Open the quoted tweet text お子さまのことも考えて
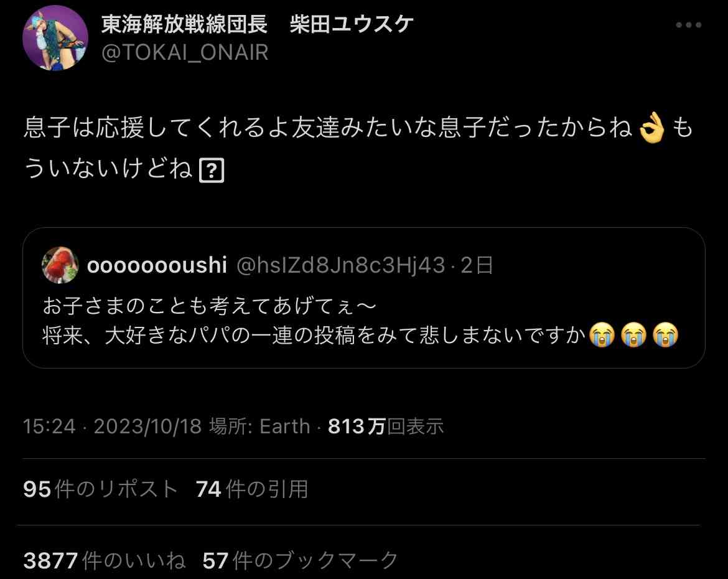The image size is (728, 579). (x=209, y=306)
